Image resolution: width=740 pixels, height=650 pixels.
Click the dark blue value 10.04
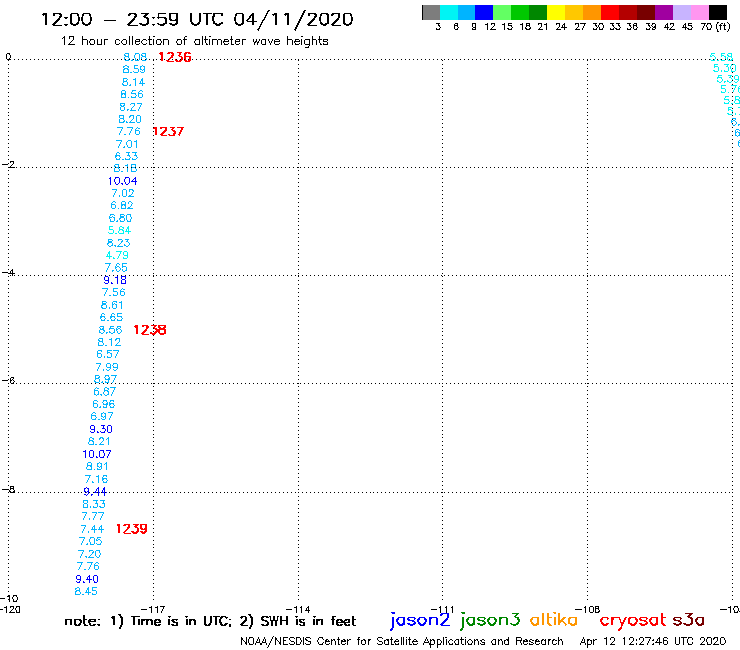click(x=123, y=181)
